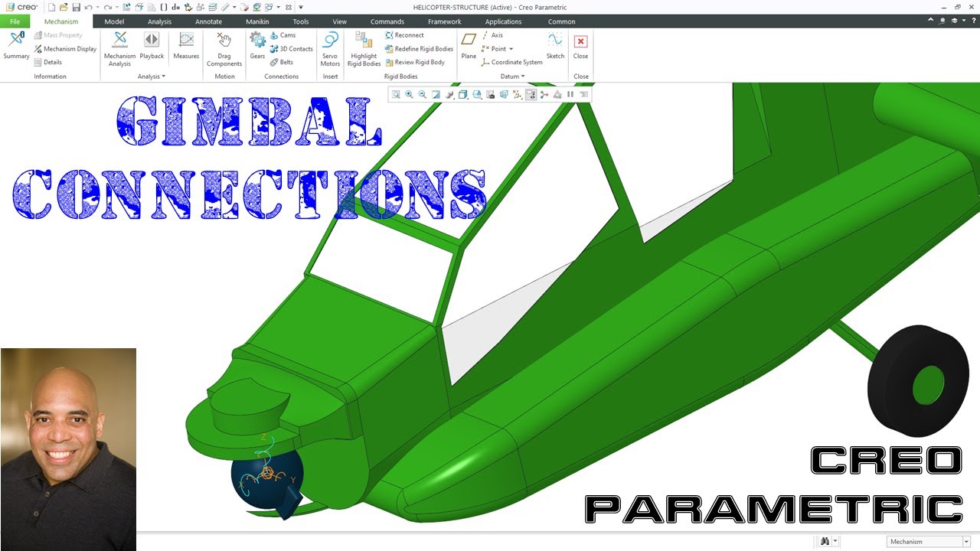Click Redo in quick access toolbar
The width and height of the screenshot is (980, 551).
point(107,7)
